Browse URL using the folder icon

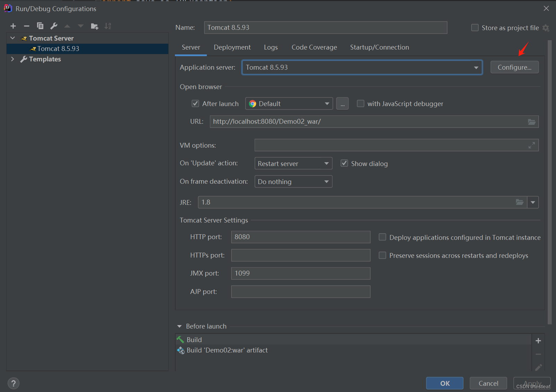[532, 122]
